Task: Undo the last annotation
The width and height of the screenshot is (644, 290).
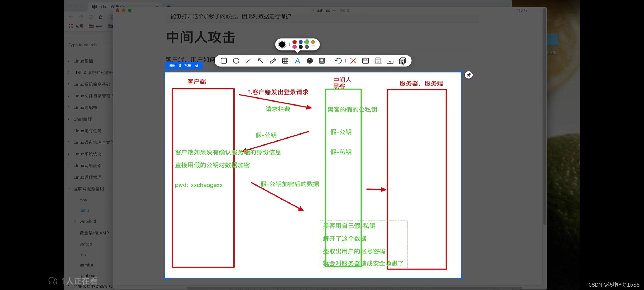Action: pos(338,61)
